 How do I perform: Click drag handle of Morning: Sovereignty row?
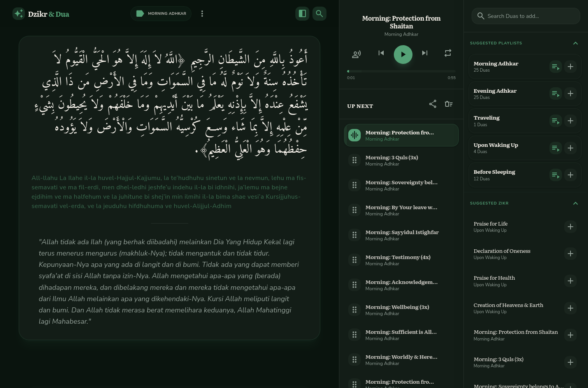pos(355,185)
